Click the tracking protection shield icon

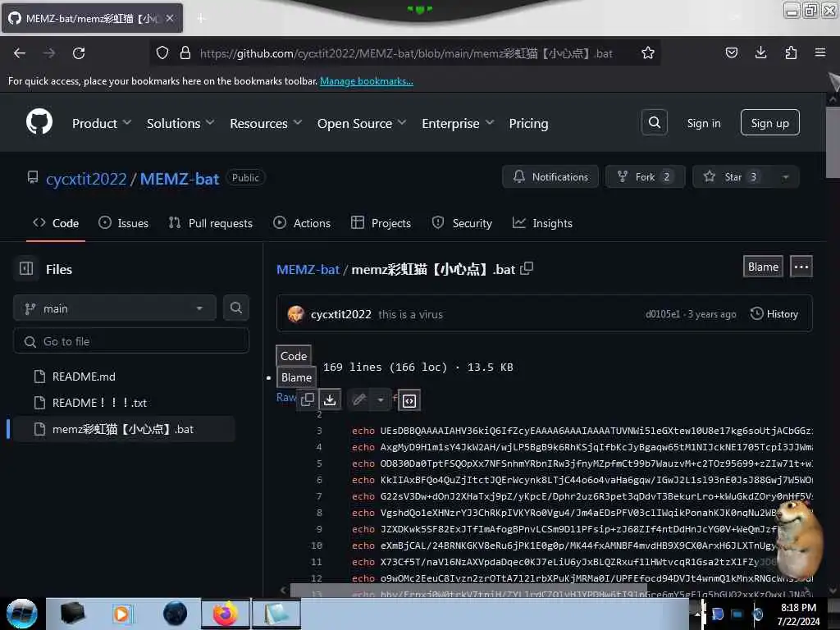coord(162,52)
